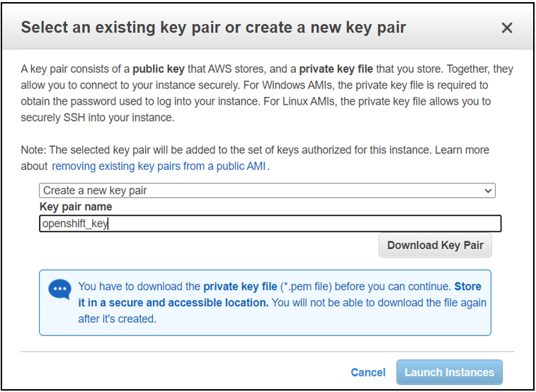Click the 'Key pair name' label
Image resolution: width=536 pixels, height=392 pixels.
(76, 207)
